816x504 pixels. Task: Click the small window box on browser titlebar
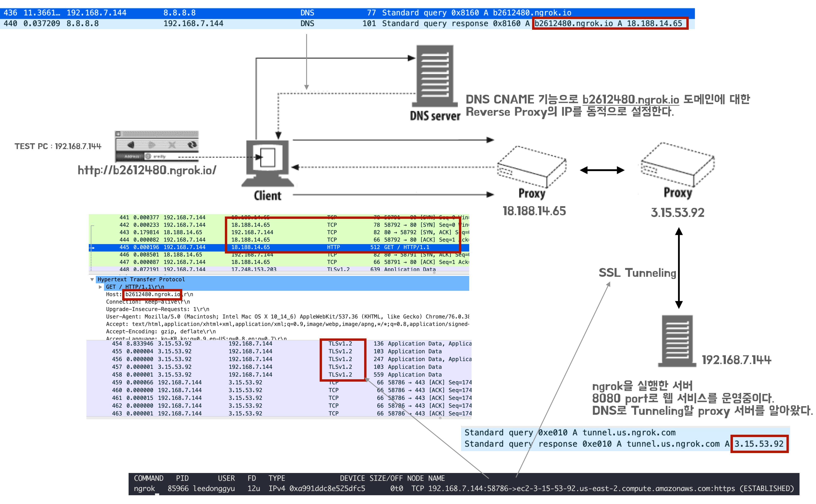click(118, 134)
